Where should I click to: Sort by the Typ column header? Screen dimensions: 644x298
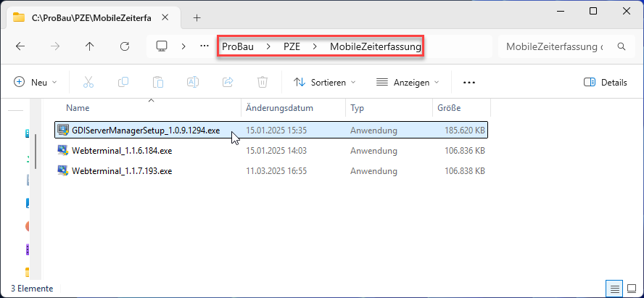[389, 108]
